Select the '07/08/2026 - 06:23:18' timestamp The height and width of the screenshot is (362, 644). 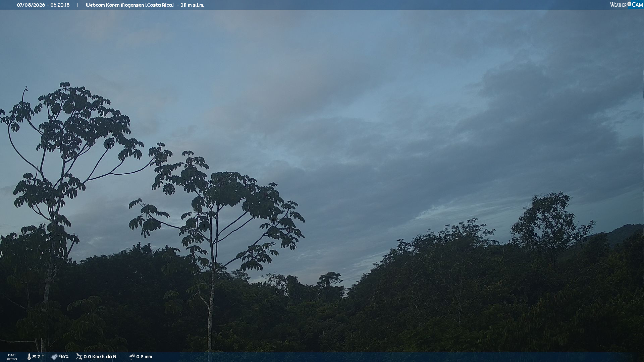point(43,5)
